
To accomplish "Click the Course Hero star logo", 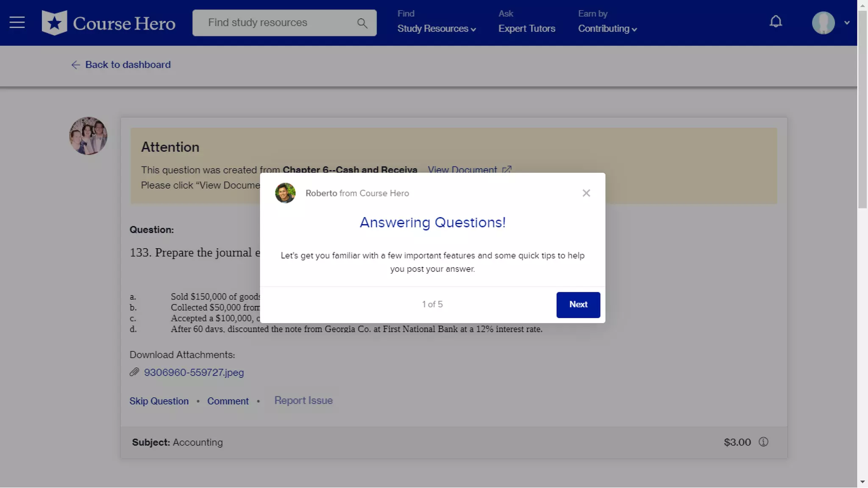I will (x=54, y=23).
